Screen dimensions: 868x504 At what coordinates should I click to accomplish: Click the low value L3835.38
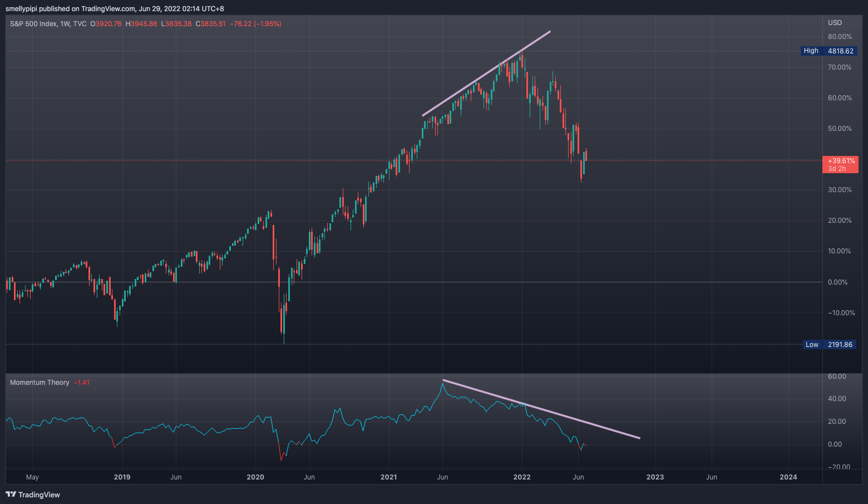(x=176, y=24)
